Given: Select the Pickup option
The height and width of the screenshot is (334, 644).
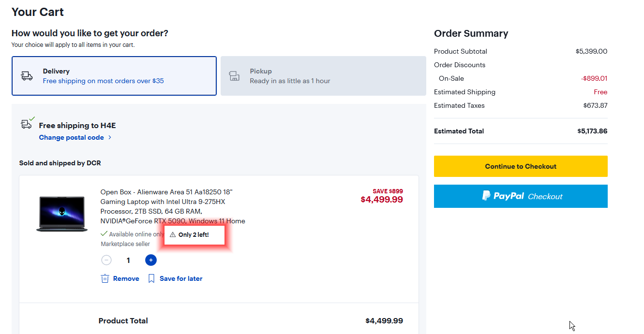Looking at the screenshot, I should 323,76.
